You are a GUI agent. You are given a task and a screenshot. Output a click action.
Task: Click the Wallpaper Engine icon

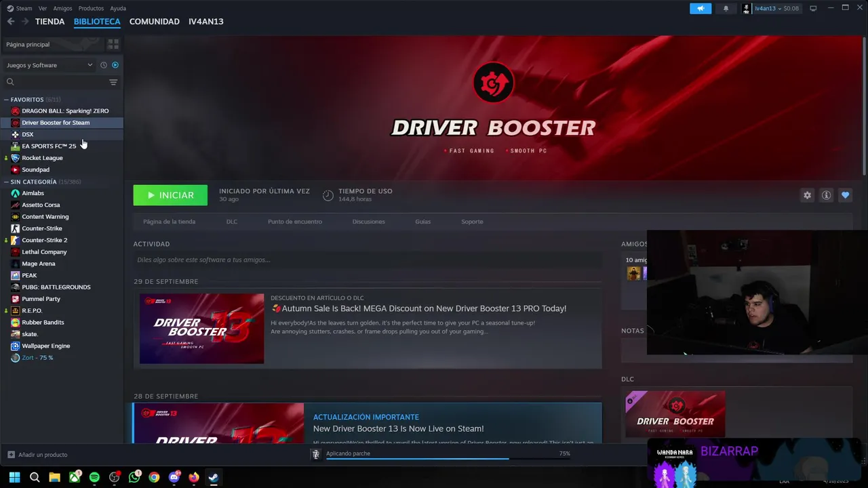click(x=15, y=346)
